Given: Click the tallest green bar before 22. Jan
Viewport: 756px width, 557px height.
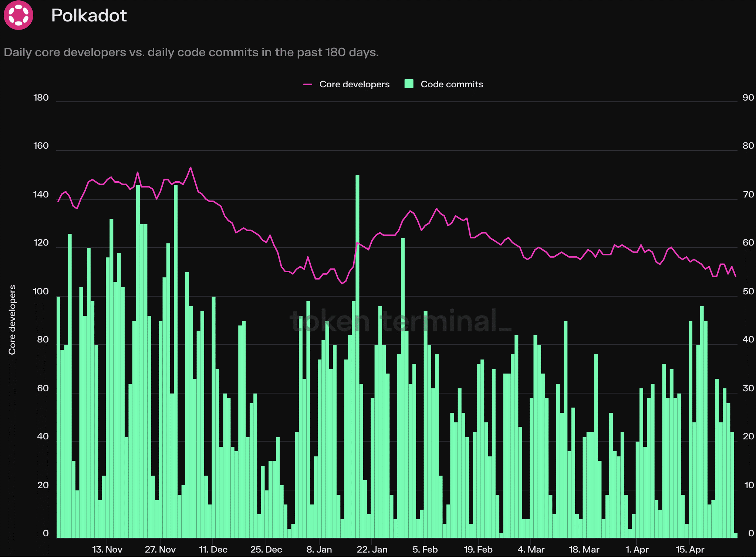Looking at the screenshot, I should [357, 357].
